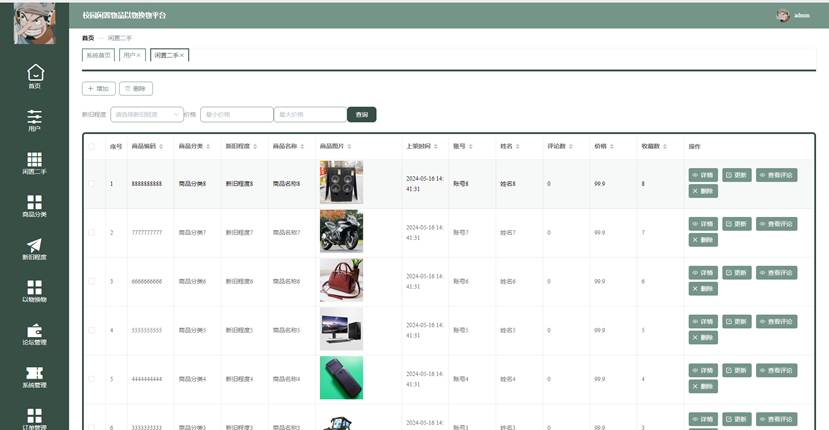Click 更新 for the 账号8 row
This screenshot has height=430, width=829.
tap(736, 175)
